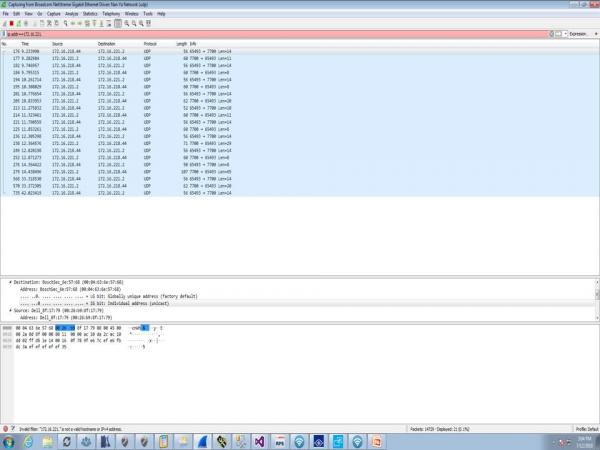Jump to the last packet icon
The image size is (600, 450).
(x=101, y=23)
